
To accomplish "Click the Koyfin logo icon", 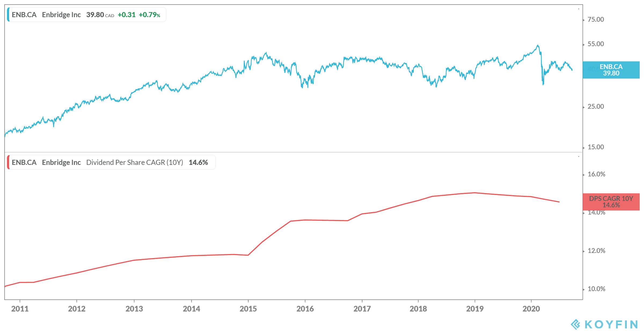I will (x=575, y=324).
